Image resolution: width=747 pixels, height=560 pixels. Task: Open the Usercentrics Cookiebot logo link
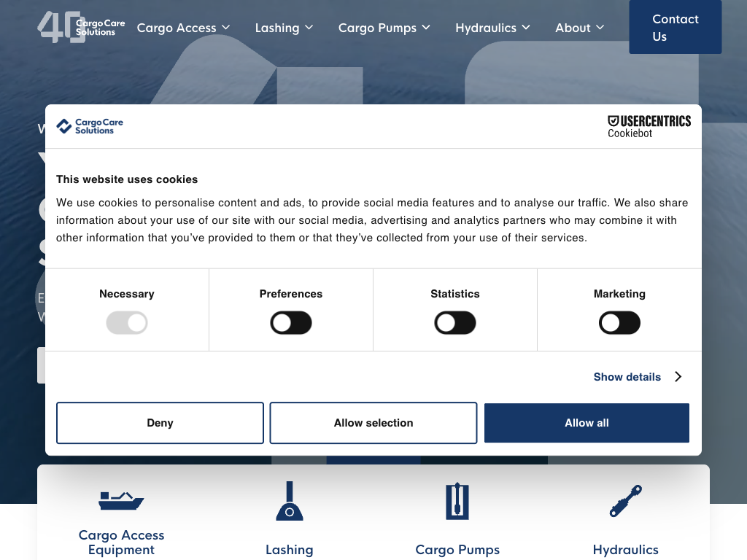649,126
